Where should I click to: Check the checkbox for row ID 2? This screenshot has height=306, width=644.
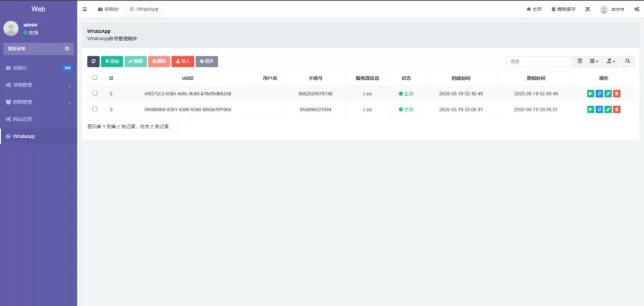[x=95, y=93]
